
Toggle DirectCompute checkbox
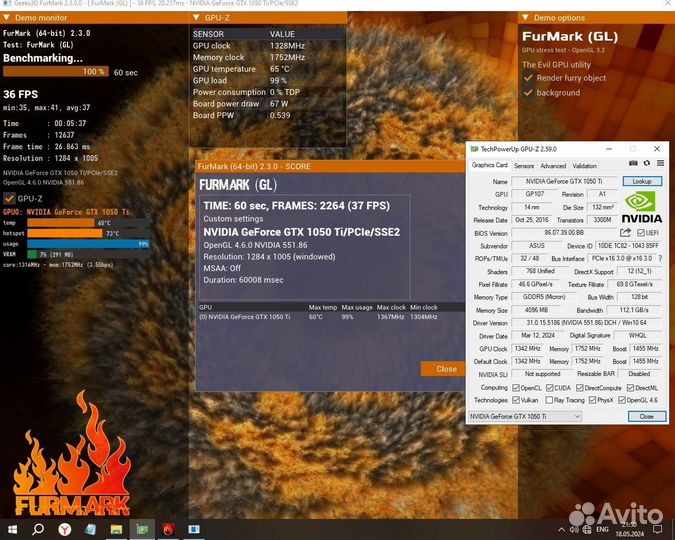tap(579, 388)
